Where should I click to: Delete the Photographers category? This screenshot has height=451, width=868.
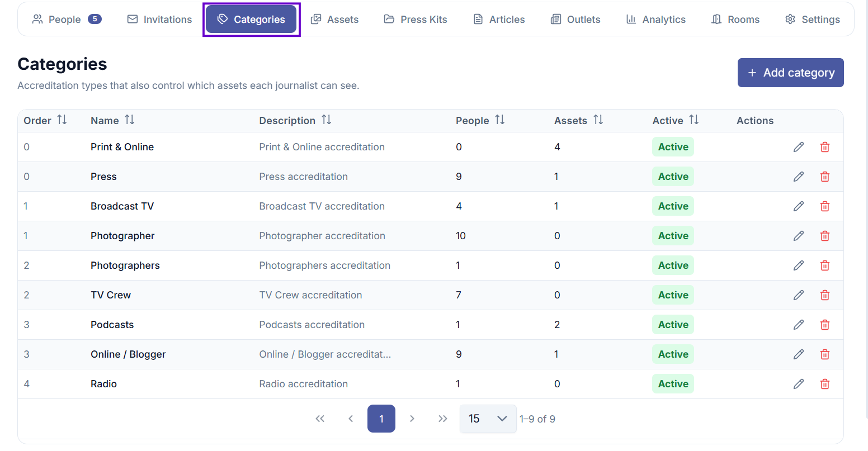(x=825, y=265)
